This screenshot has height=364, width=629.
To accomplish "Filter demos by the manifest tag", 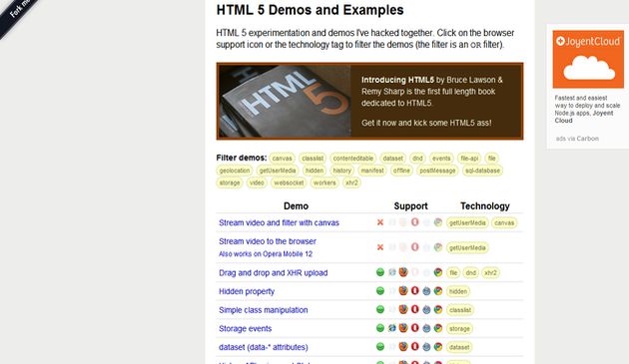I will coord(372,171).
